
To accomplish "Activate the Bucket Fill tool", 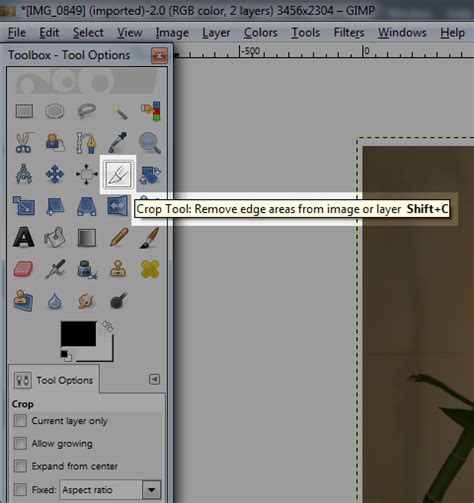I will (55, 237).
